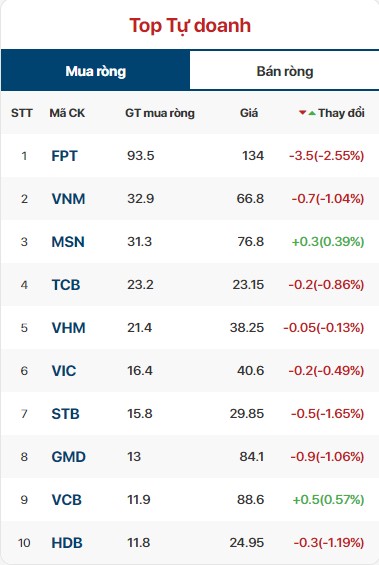Click the red down arrow sort icon
The width and height of the screenshot is (379, 565).
pyautogui.click(x=302, y=113)
